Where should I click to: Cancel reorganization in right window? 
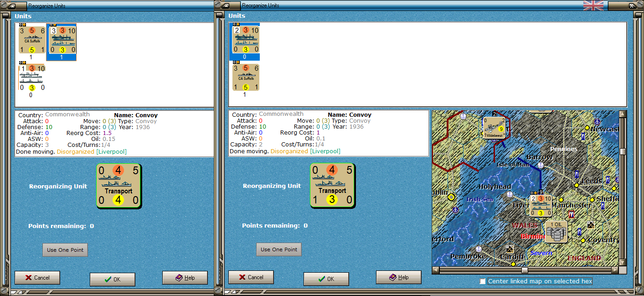pos(251,277)
